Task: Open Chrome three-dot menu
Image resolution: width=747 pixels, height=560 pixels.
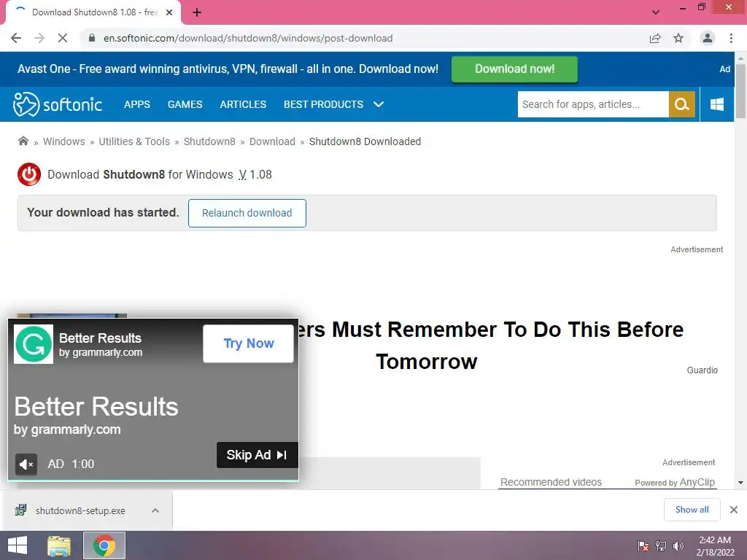Action: (x=731, y=38)
